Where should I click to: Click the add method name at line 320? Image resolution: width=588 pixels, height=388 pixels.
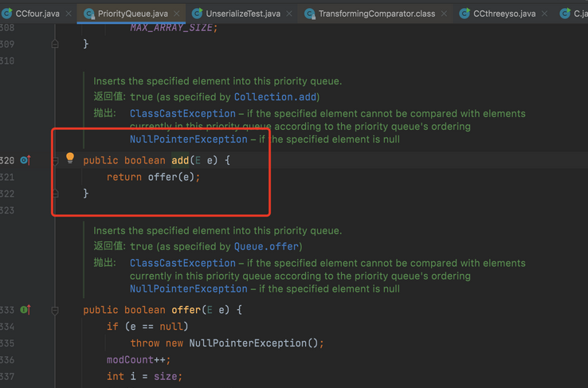pos(180,160)
